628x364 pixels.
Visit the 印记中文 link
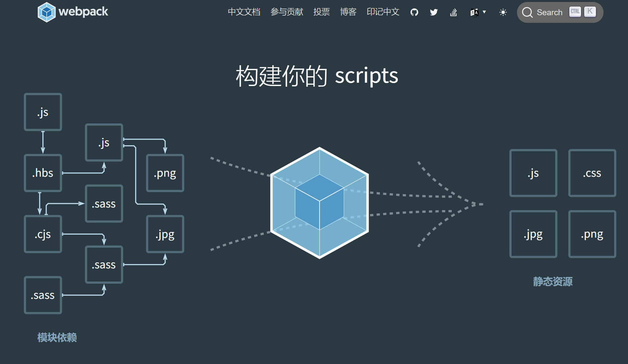coord(383,12)
